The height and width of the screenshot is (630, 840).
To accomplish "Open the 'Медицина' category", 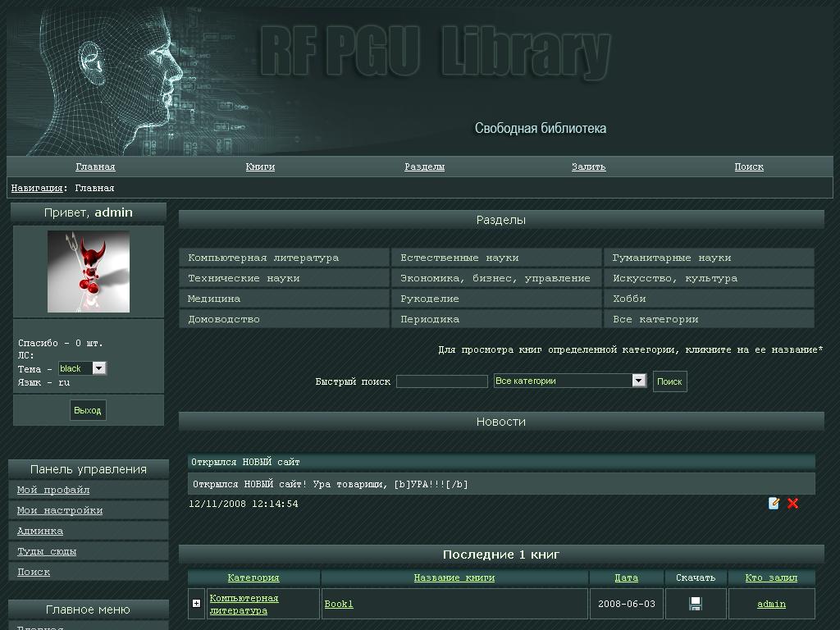I will coord(214,299).
